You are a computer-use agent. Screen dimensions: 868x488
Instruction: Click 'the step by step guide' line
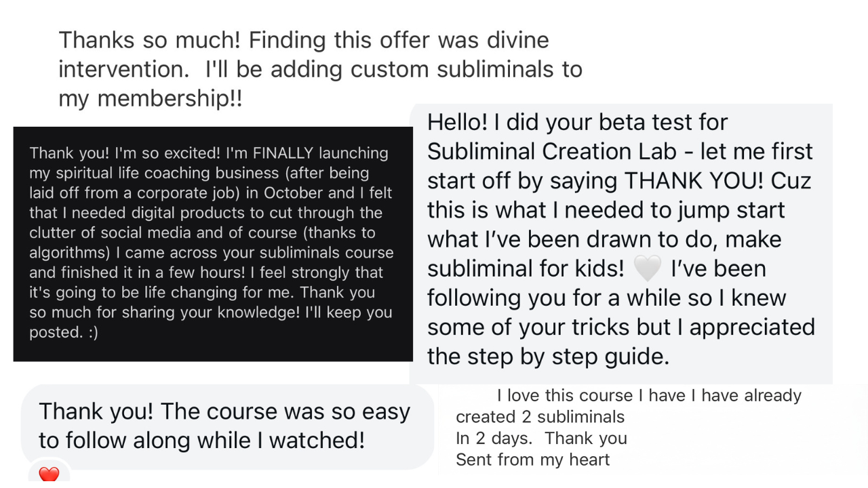pos(548,357)
